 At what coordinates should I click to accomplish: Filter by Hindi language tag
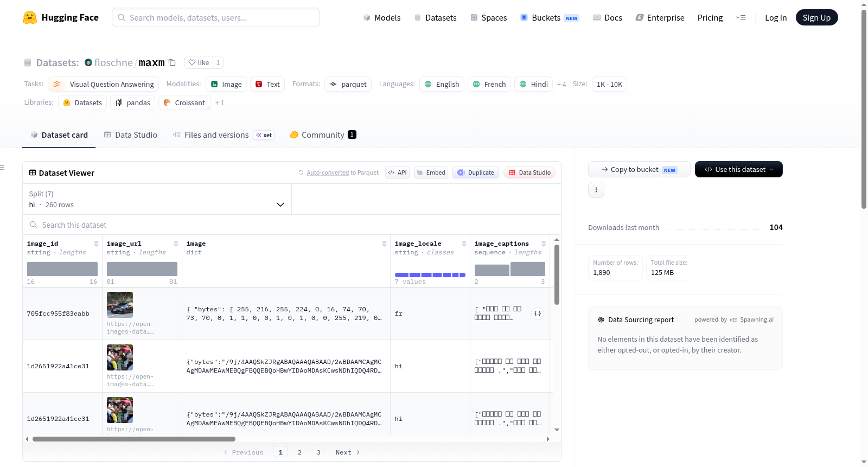coord(533,84)
